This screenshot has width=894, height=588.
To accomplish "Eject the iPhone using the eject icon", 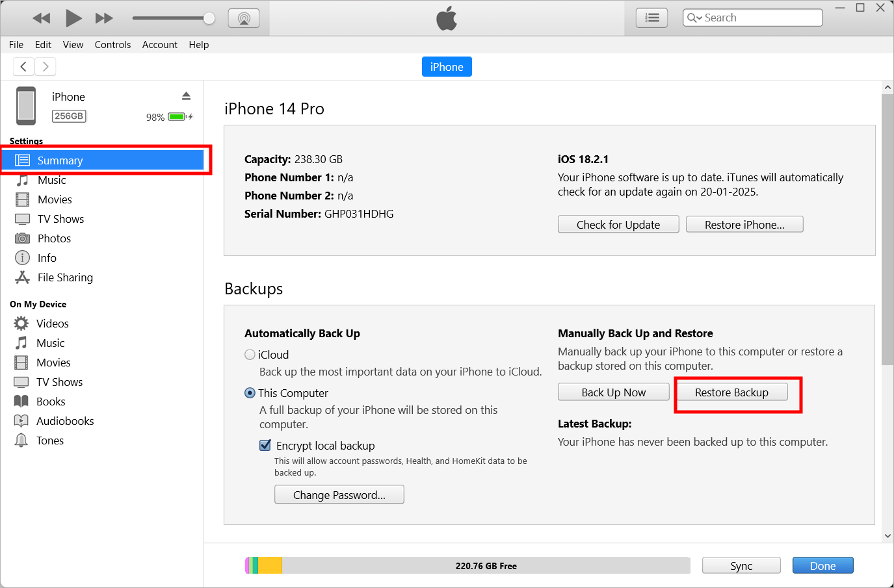I will [186, 96].
